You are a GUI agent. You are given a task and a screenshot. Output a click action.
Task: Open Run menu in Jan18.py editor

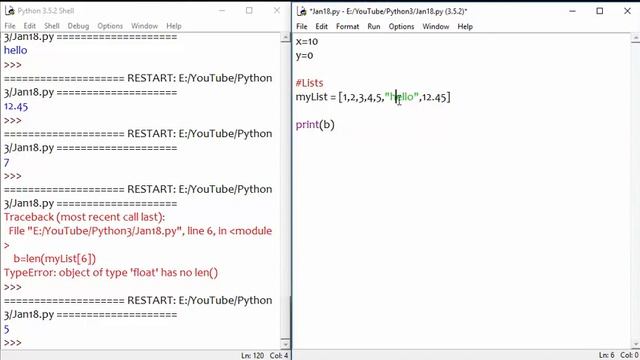(373, 27)
